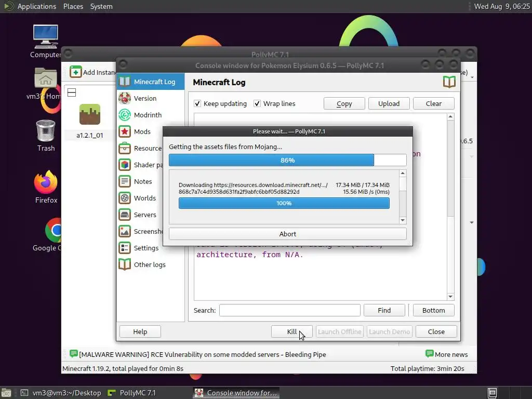Launch Firefox from the desktop
The width and height of the screenshot is (532, 399).
tap(46, 182)
